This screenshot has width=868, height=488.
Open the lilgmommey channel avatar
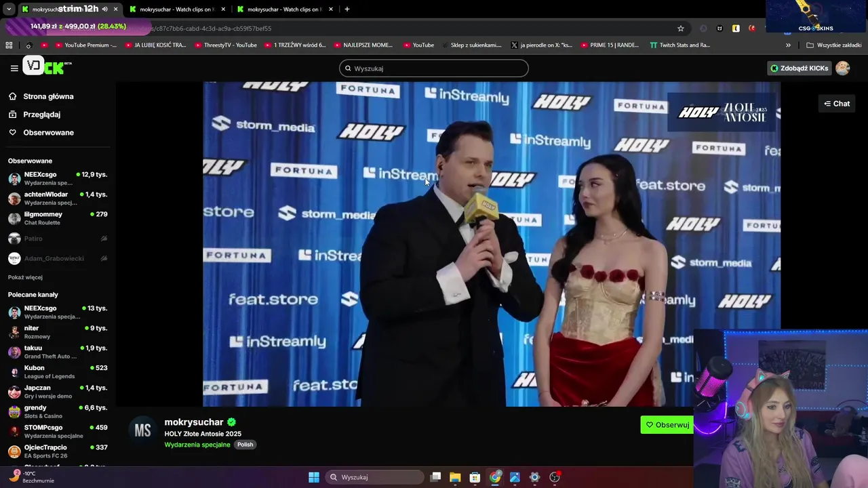click(14, 218)
